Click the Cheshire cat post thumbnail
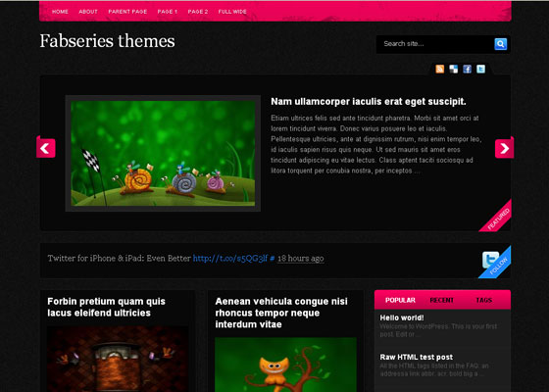The height and width of the screenshot is (392, 549). tap(285, 365)
